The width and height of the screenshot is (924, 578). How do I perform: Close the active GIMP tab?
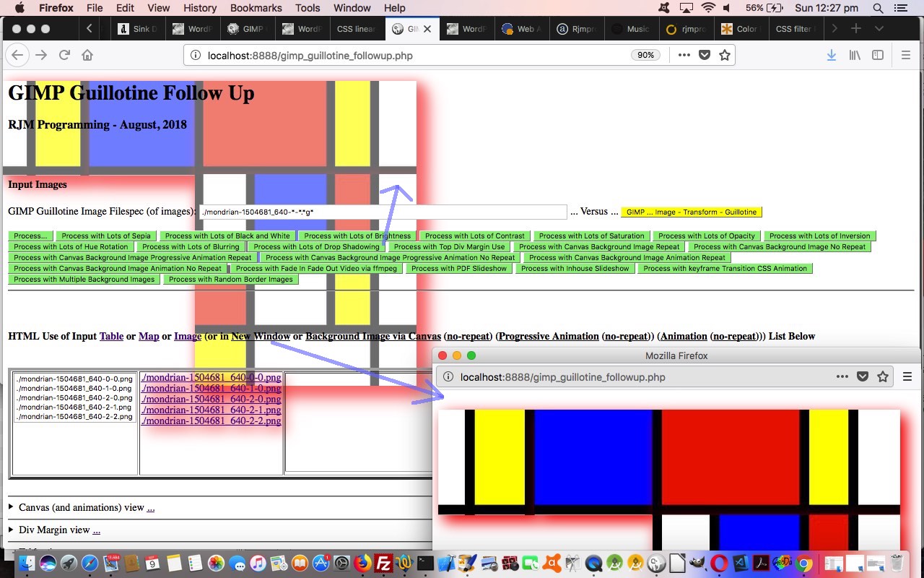(427, 29)
